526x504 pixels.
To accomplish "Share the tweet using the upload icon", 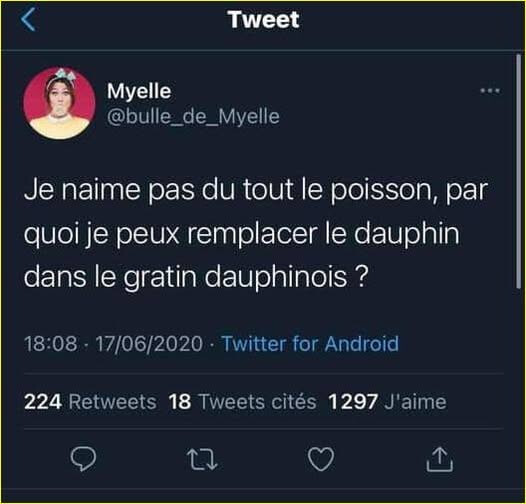I will [439, 459].
